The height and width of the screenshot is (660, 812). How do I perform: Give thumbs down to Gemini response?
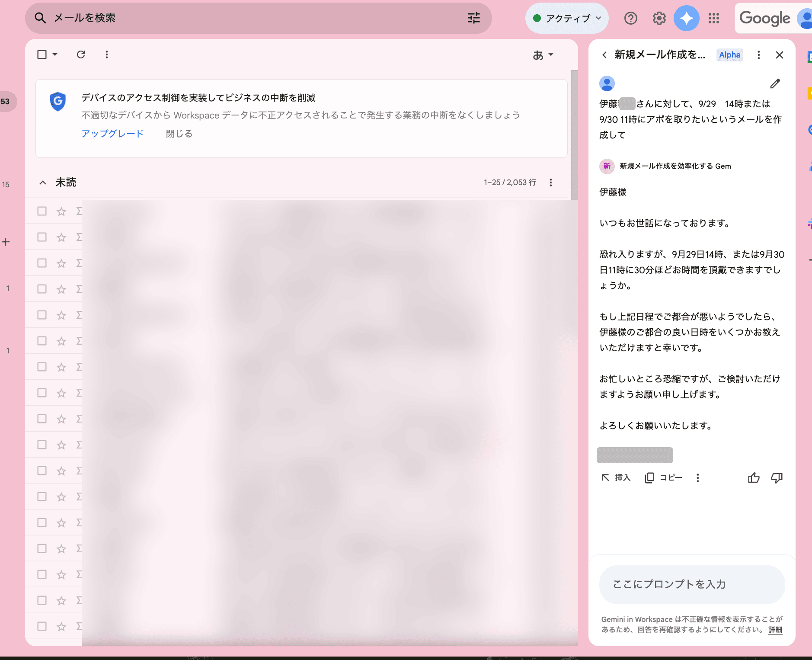pos(777,477)
